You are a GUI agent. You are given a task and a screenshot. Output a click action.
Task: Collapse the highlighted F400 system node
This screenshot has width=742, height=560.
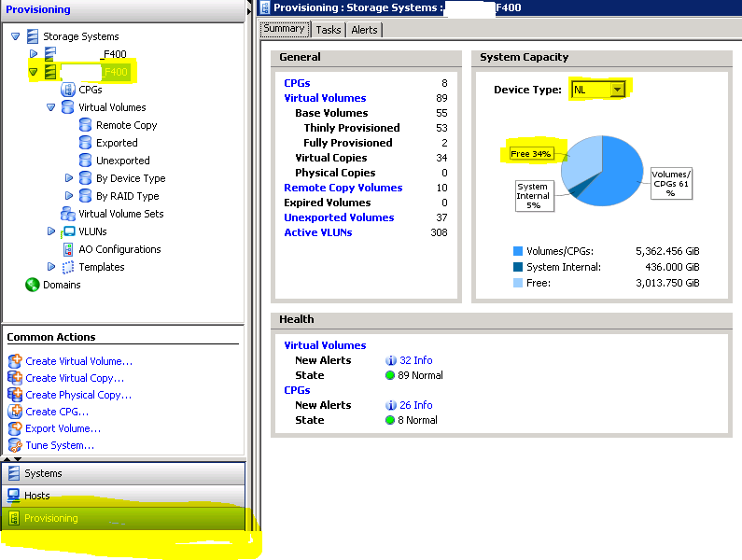coord(33,72)
